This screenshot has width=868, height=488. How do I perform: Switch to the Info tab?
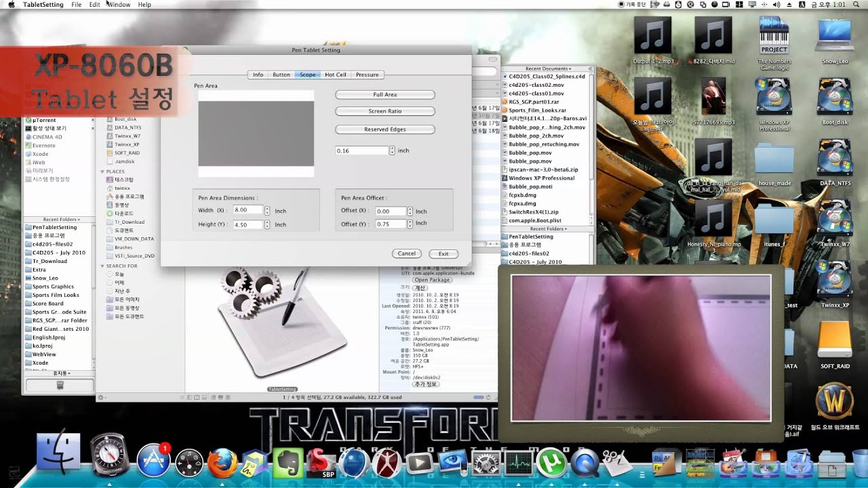tap(258, 75)
